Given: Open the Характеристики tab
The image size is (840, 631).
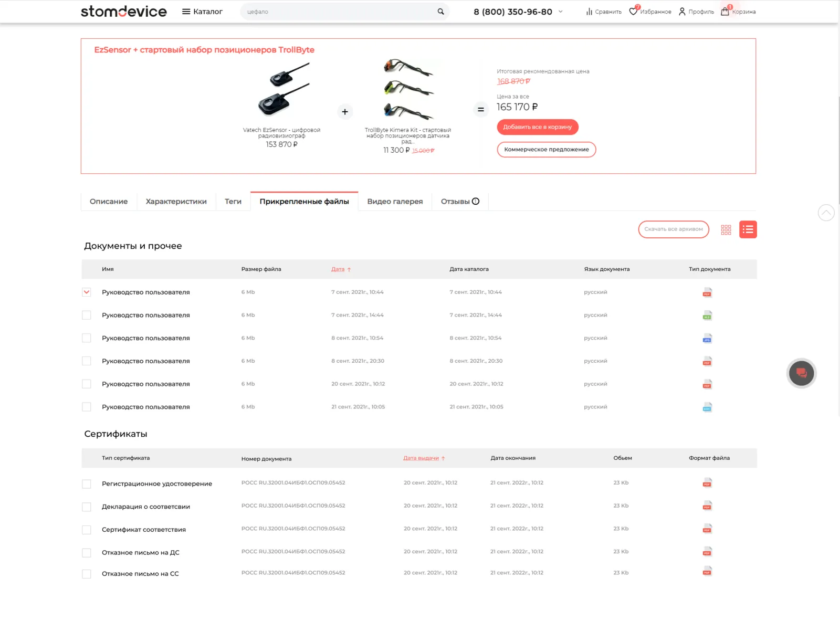Looking at the screenshot, I should pos(176,202).
